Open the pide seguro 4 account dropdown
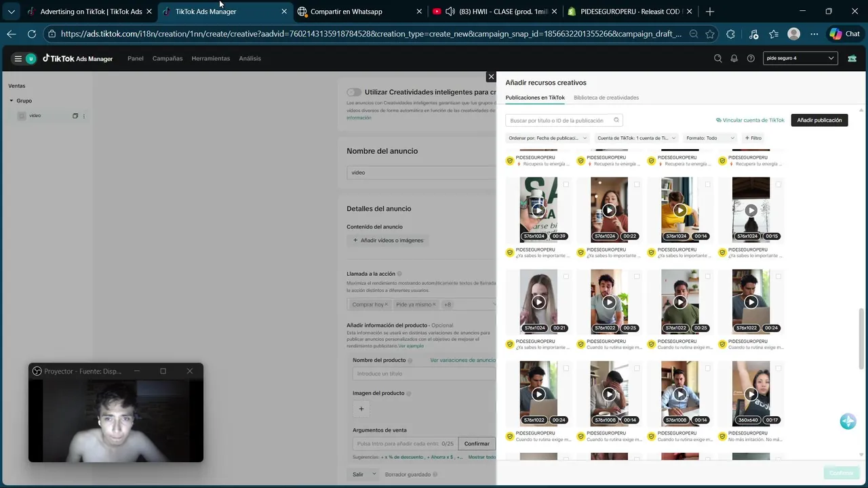868x488 pixels. (x=800, y=58)
